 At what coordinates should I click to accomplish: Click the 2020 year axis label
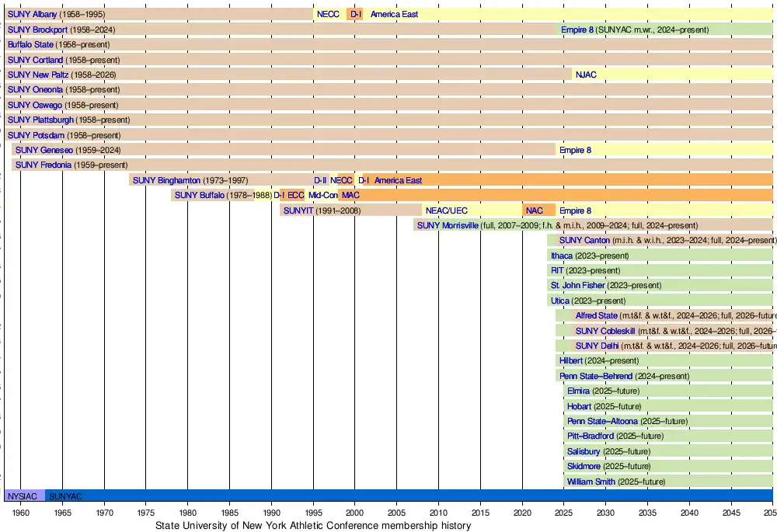522,513
